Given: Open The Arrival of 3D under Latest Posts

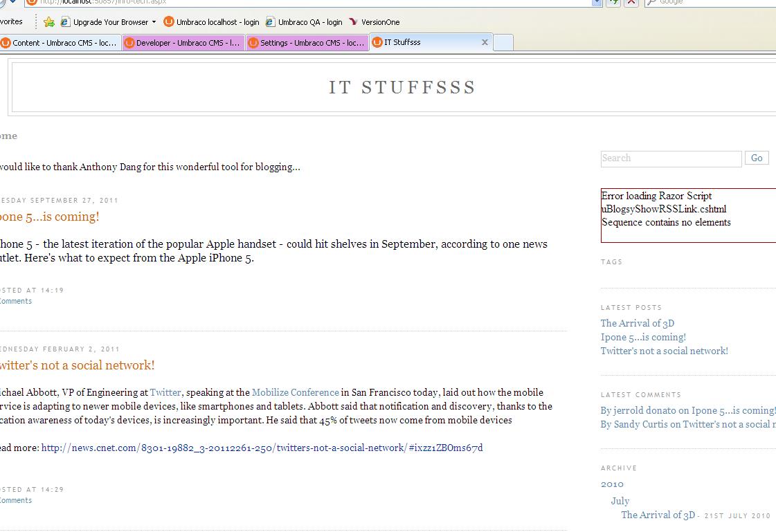Looking at the screenshot, I should pos(638,323).
